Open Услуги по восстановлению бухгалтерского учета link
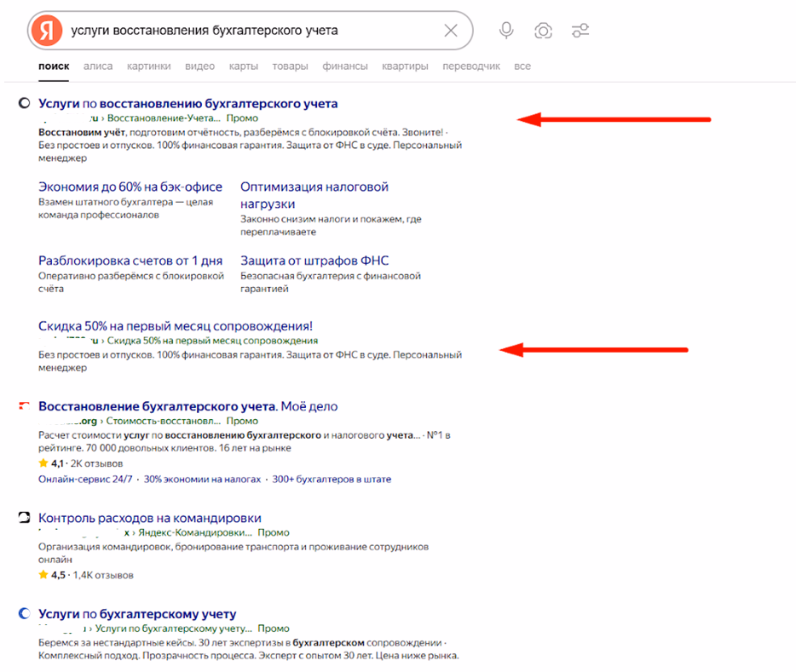 [187, 103]
